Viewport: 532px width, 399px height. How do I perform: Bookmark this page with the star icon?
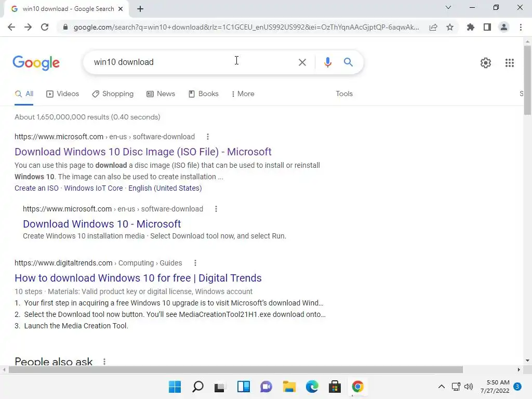[449, 27]
